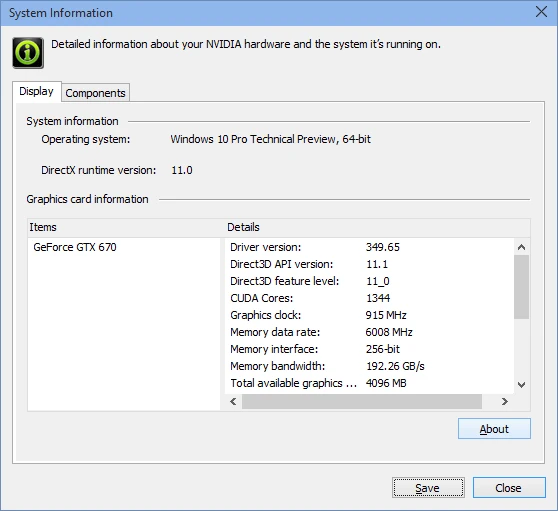
Task: Select GeForce GTX 670 in Items list
Action: pyautogui.click(x=75, y=247)
